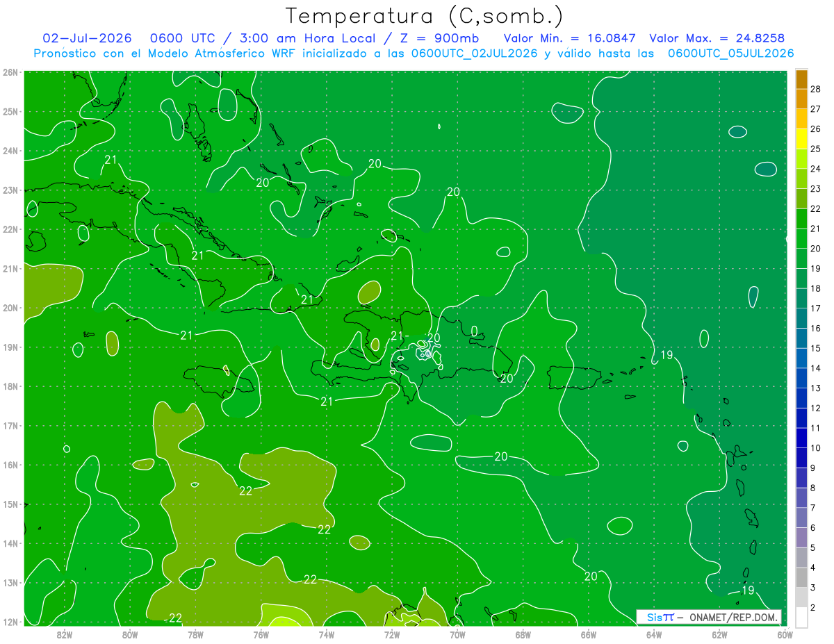
Task: Click the '26N' latitude label
Action: click(10, 72)
